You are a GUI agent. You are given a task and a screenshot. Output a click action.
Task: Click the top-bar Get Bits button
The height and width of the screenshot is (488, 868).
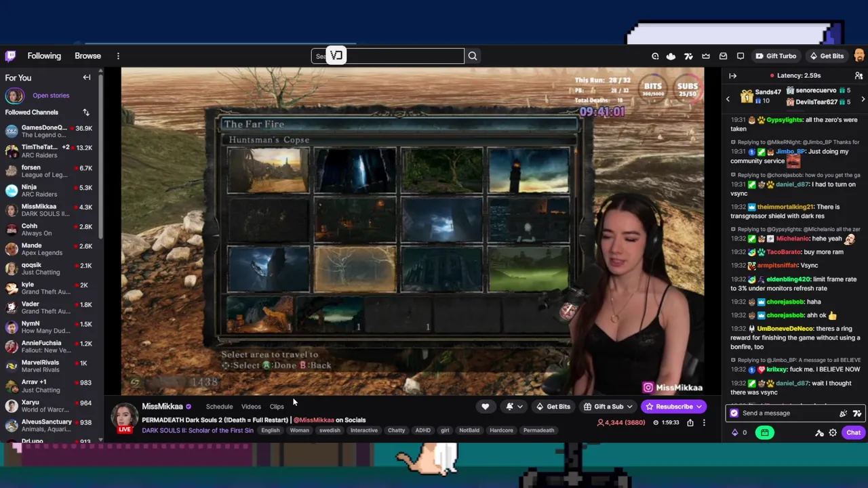pyautogui.click(x=826, y=56)
